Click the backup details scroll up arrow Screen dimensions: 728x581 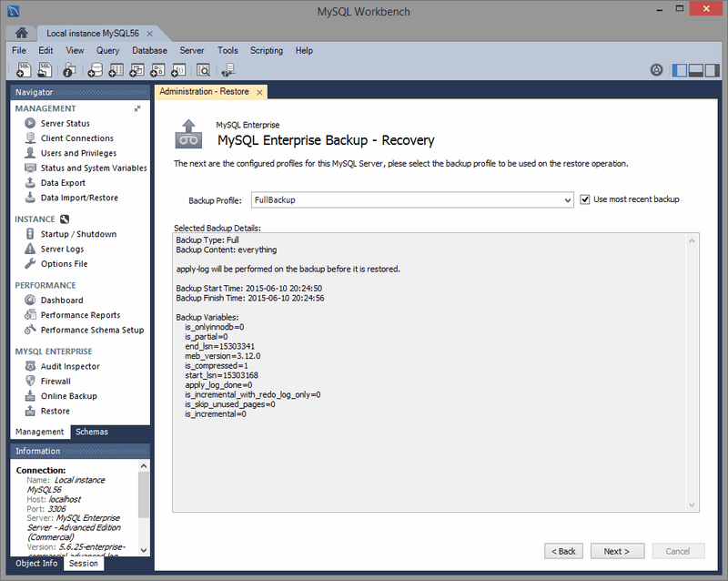pyautogui.click(x=692, y=240)
